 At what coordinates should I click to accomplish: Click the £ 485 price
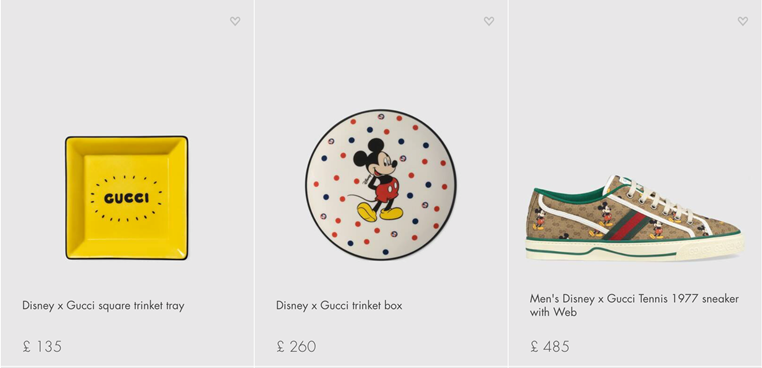click(x=550, y=347)
